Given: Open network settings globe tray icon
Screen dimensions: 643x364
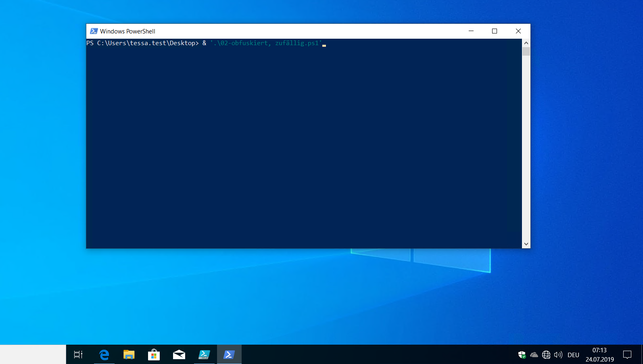Looking at the screenshot, I should tap(546, 355).
